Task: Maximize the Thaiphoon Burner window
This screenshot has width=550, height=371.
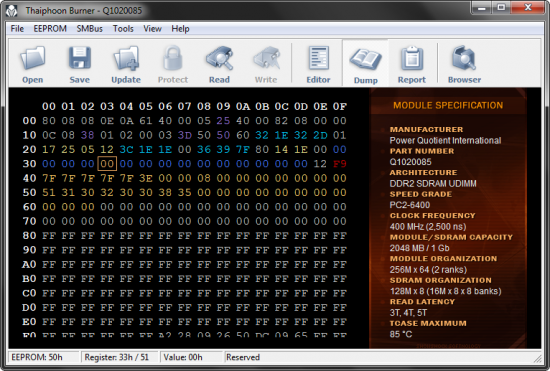Action: (x=501, y=7)
